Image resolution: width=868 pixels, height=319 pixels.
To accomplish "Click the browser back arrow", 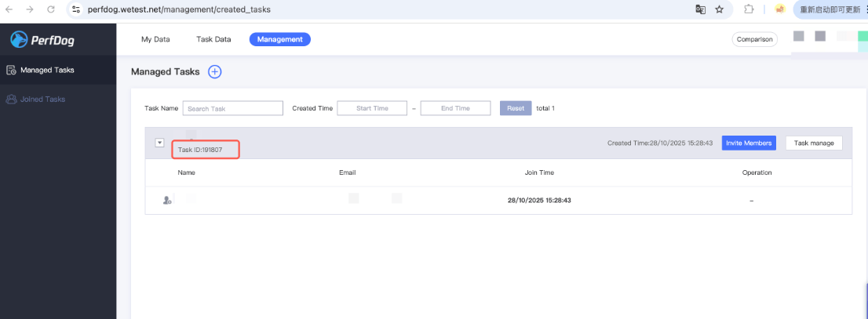I will point(10,9).
